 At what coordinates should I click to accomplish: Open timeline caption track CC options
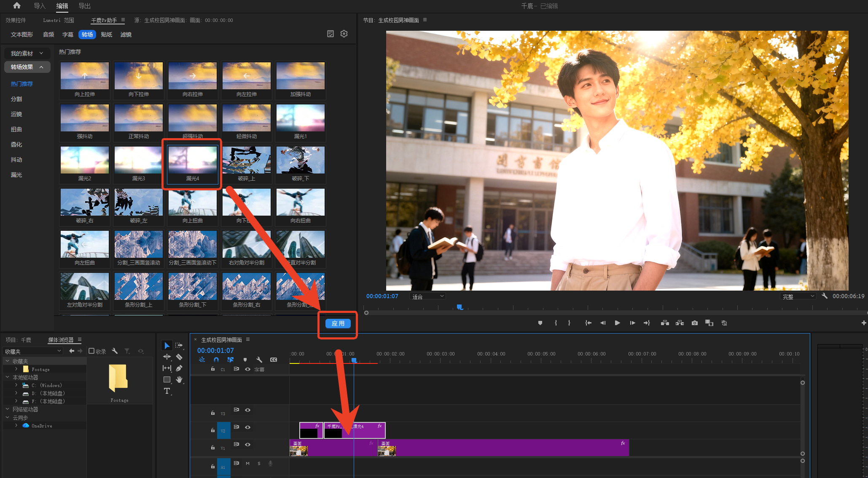pyautogui.click(x=274, y=360)
